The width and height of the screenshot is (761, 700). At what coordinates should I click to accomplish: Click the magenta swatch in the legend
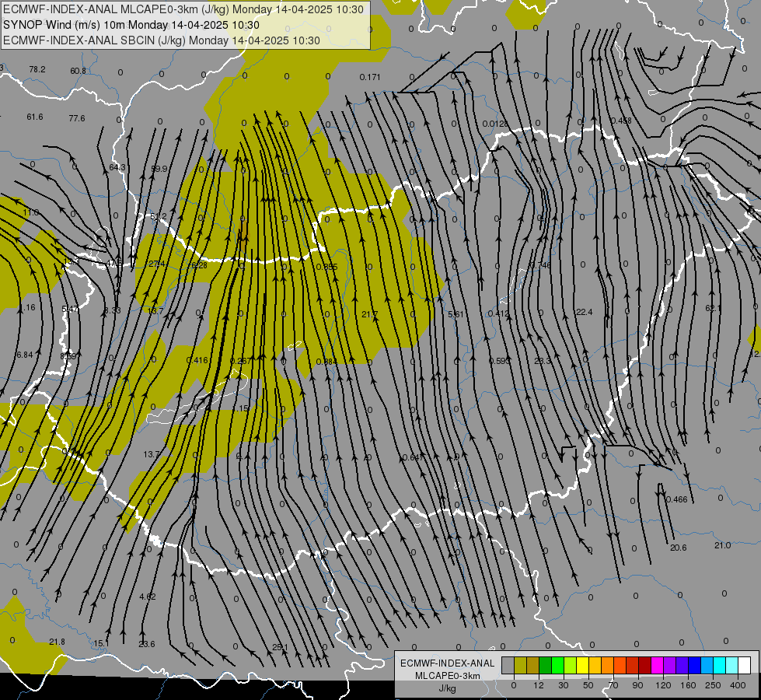(658, 666)
